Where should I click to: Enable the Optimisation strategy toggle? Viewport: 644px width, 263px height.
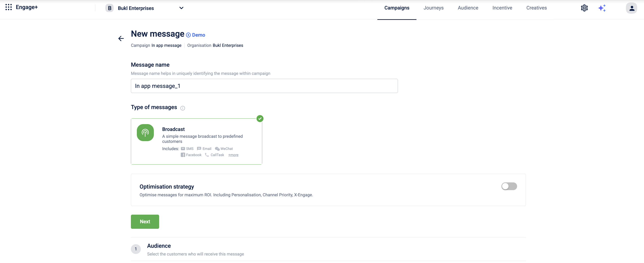click(x=509, y=186)
